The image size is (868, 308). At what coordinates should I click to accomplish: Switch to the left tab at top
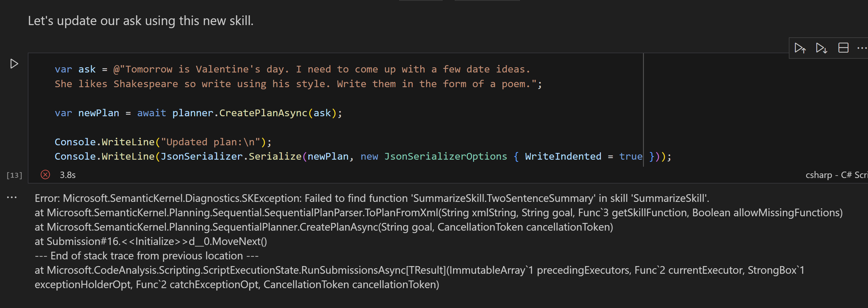tap(421, 1)
